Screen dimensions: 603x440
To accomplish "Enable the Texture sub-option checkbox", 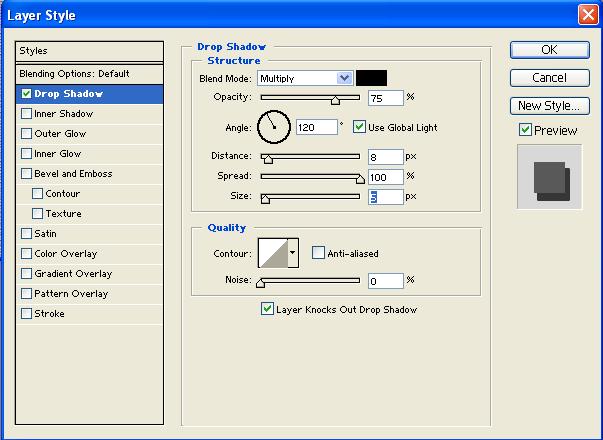I will click(37, 214).
